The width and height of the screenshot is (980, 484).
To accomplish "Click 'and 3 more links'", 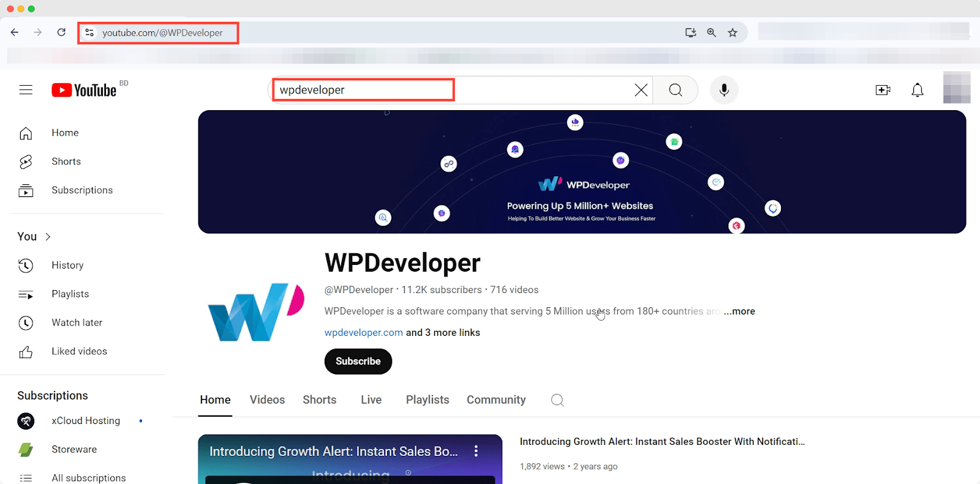I will [x=443, y=332].
